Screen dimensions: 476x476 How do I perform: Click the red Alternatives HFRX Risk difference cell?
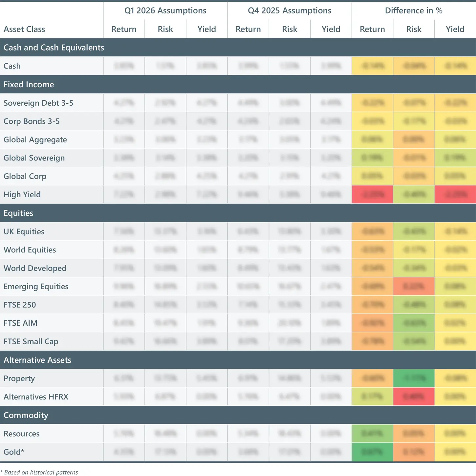click(x=414, y=397)
